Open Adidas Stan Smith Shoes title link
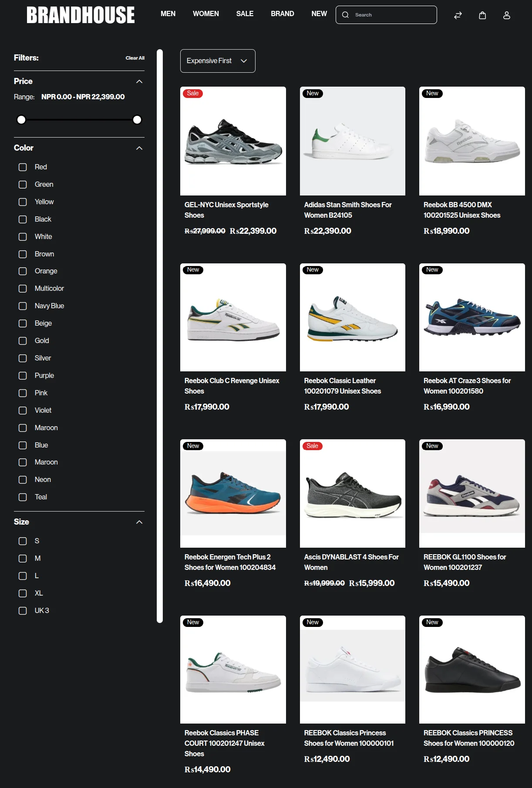Screen dimensions: 532x788 (348, 210)
